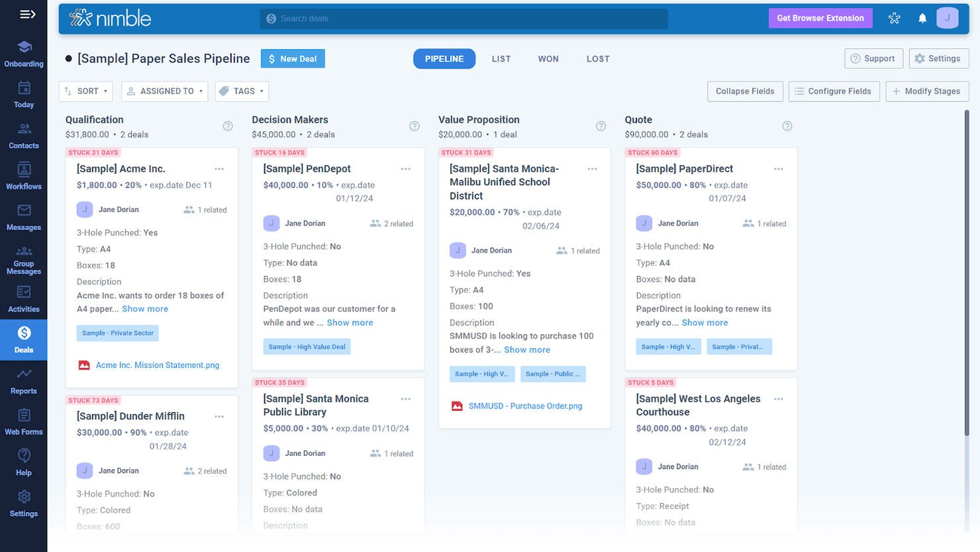Open the Acme Inc. card options menu
The image size is (980, 552).
pyautogui.click(x=219, y=169)
